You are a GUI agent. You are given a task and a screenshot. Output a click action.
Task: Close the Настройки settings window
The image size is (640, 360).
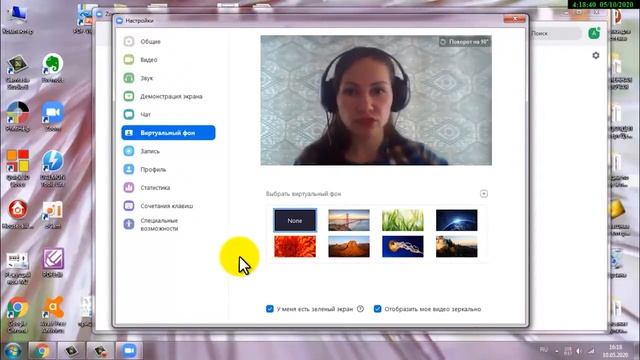514,19
